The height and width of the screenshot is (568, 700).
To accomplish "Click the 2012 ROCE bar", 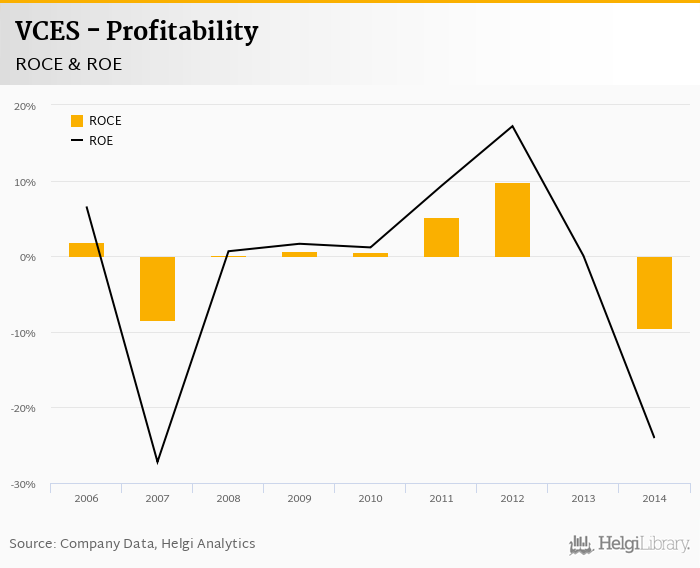I will [512, 220].
